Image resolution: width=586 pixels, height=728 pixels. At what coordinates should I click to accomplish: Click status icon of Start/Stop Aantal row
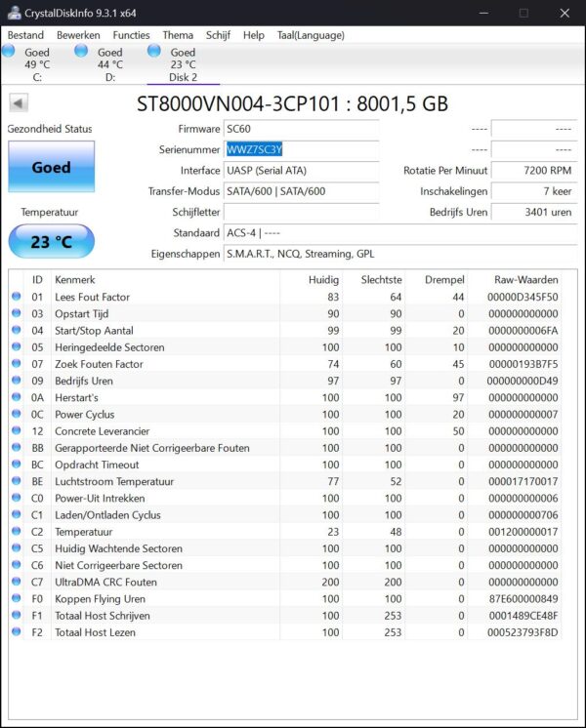[x=17, y=330]
